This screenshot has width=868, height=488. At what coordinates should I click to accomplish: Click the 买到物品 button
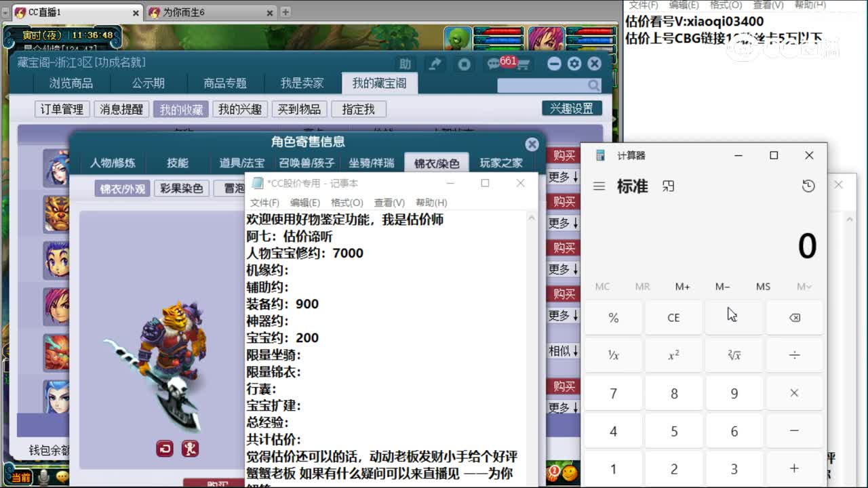tap(300, 109)
